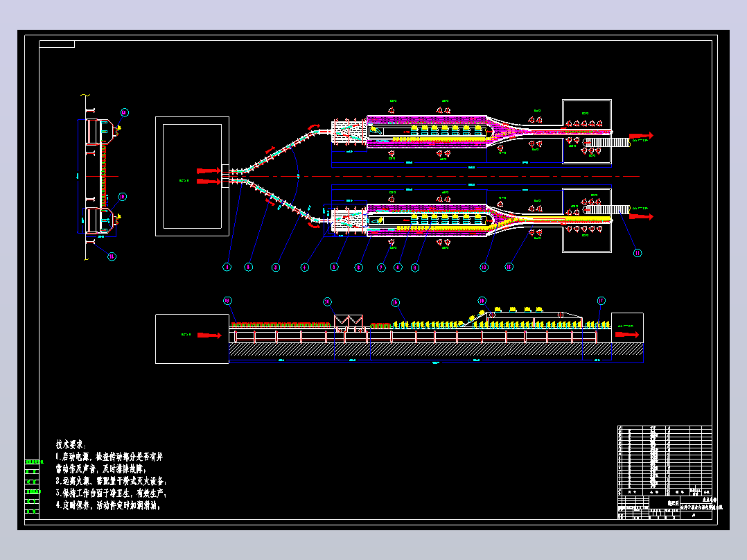This screenshot has width=747, height=560.
Task: Select note line starting 1.启动电源
Action: [109, 457]
